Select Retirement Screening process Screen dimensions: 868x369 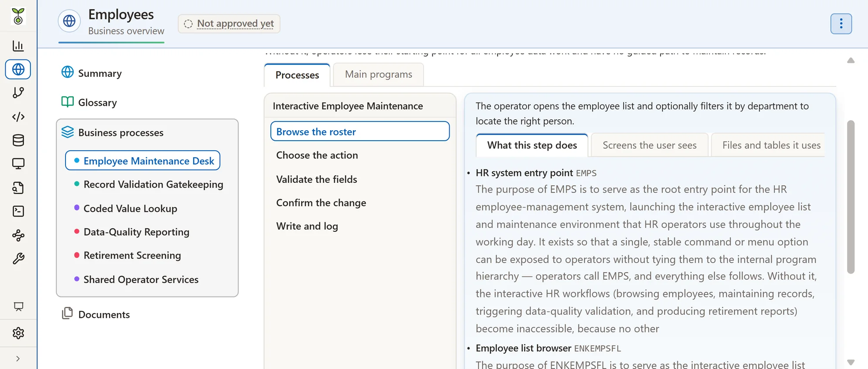tap(127, 255)
